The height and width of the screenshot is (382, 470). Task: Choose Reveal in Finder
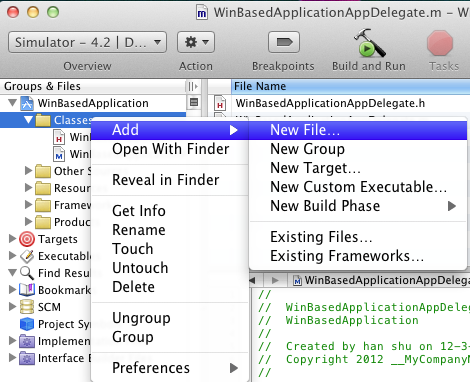170,180
